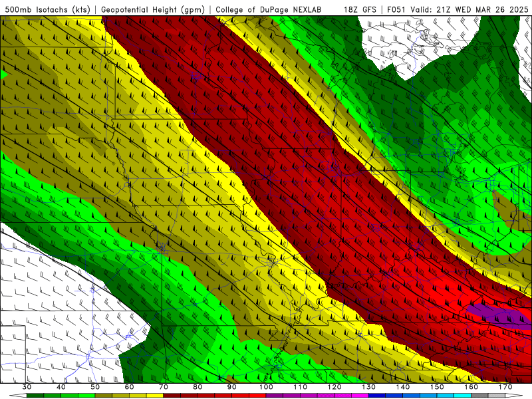The height and width of the screenshot is (399, 532).
Task: Select the cyan swatch ending at 160
Action: coord(462,396)
